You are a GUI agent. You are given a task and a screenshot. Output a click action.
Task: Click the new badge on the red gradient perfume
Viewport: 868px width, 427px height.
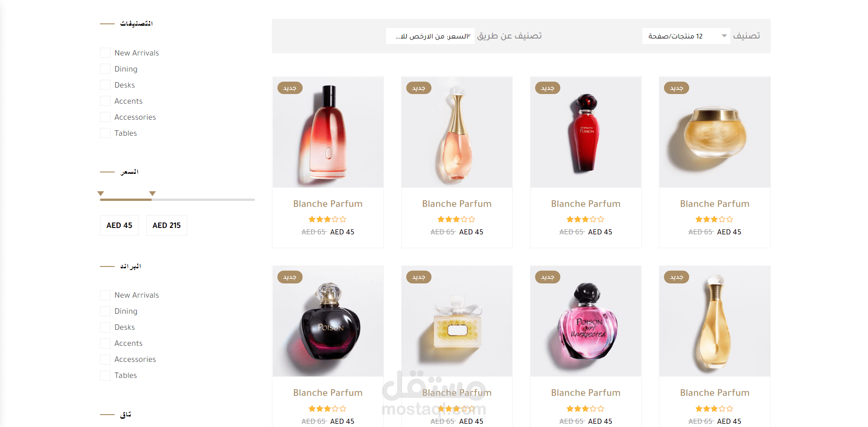(x=290, y=88)
